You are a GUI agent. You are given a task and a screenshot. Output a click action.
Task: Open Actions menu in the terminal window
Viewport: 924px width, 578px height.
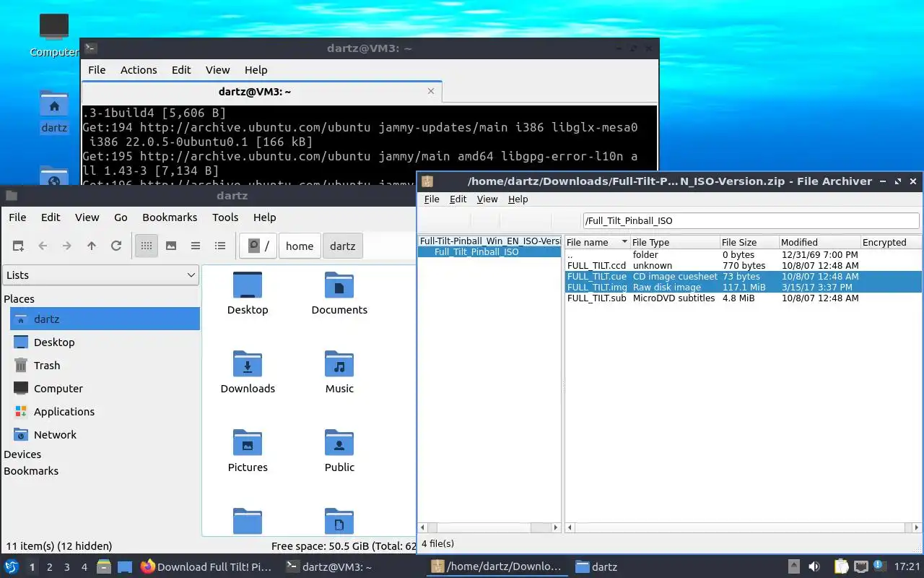coord(139,69)
